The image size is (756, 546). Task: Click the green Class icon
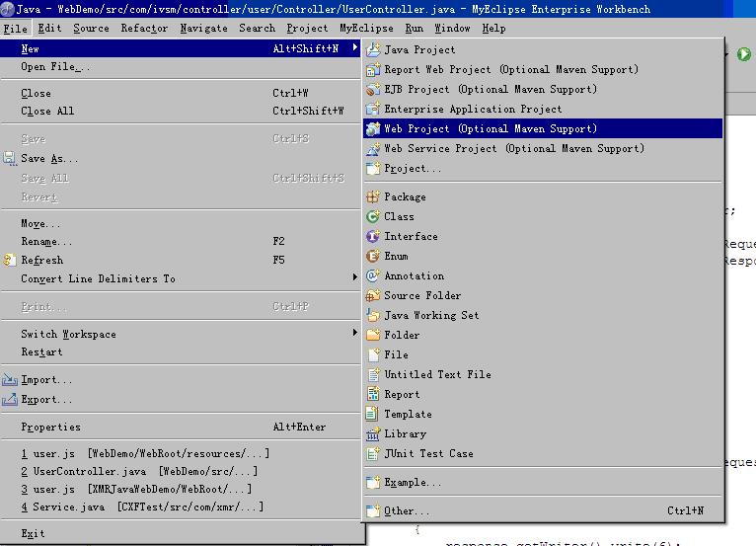click(373, 216)
